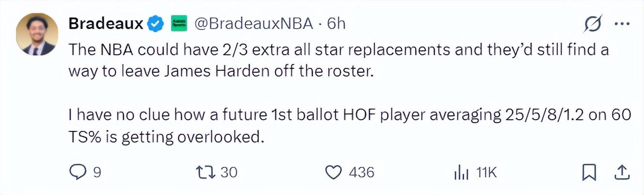
Task: Open the @BradeauxNBA handle link
Action: point(253,23)
